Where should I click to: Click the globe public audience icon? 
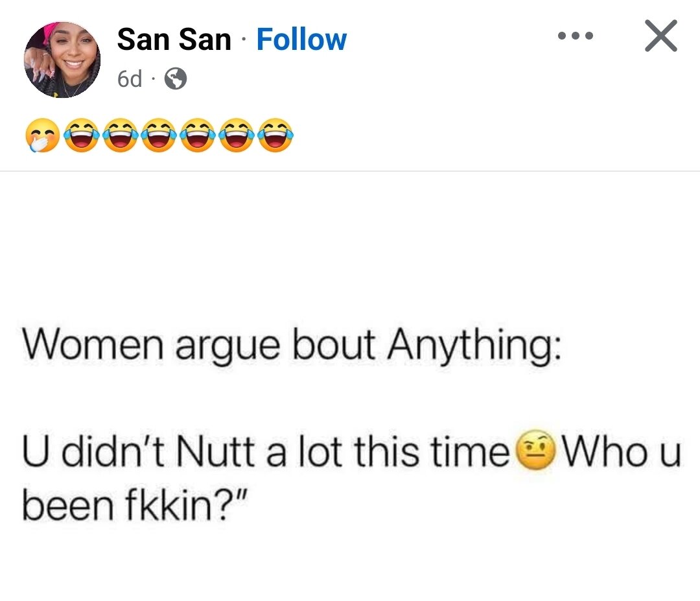(175, 79)
